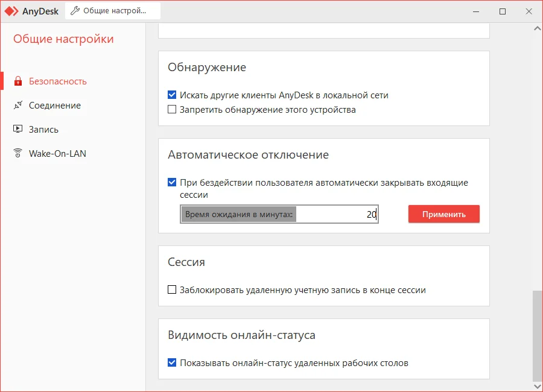
Task: Open the Запись settings section
Action: [x=43, y=130]
